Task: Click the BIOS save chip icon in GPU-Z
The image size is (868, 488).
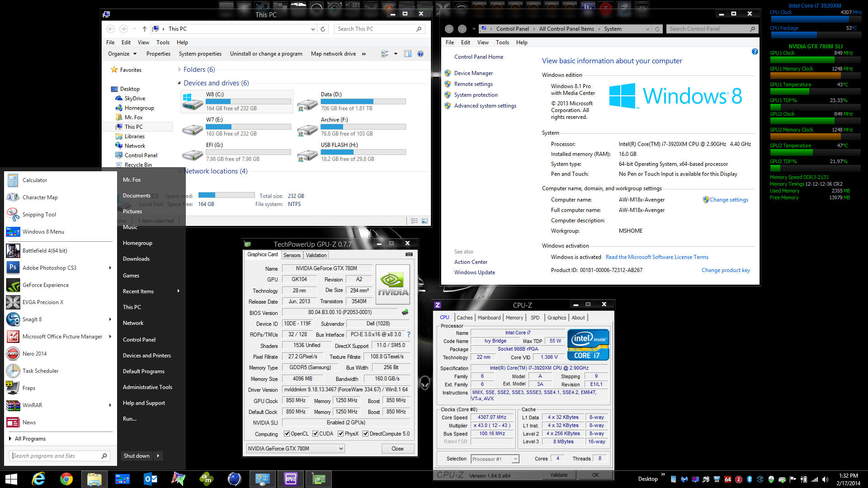Action: click(405, 312)
